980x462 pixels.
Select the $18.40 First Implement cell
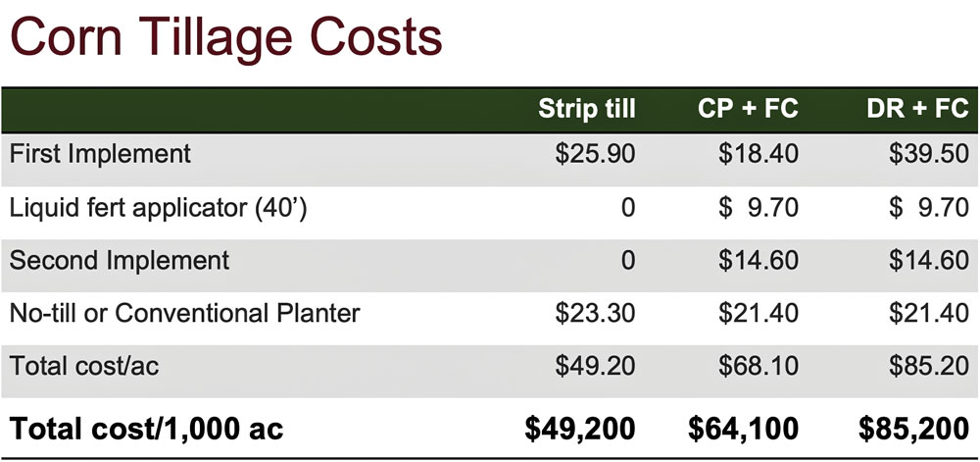759,154
